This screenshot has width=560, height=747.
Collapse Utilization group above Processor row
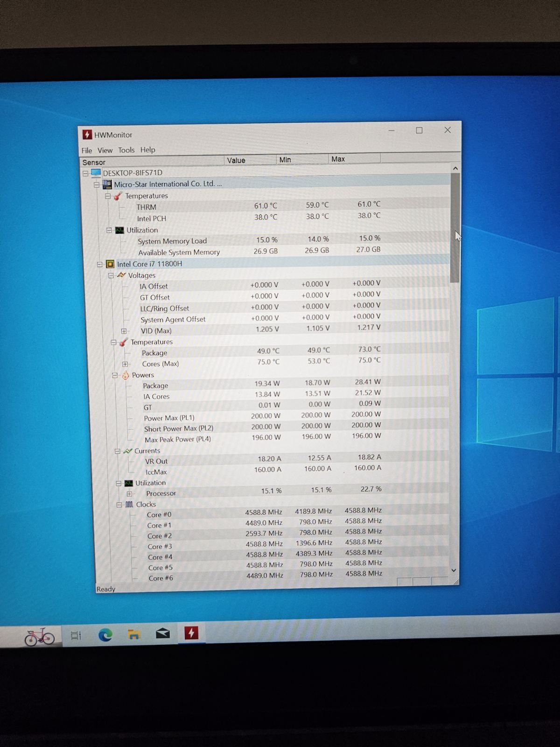(119, 483)
